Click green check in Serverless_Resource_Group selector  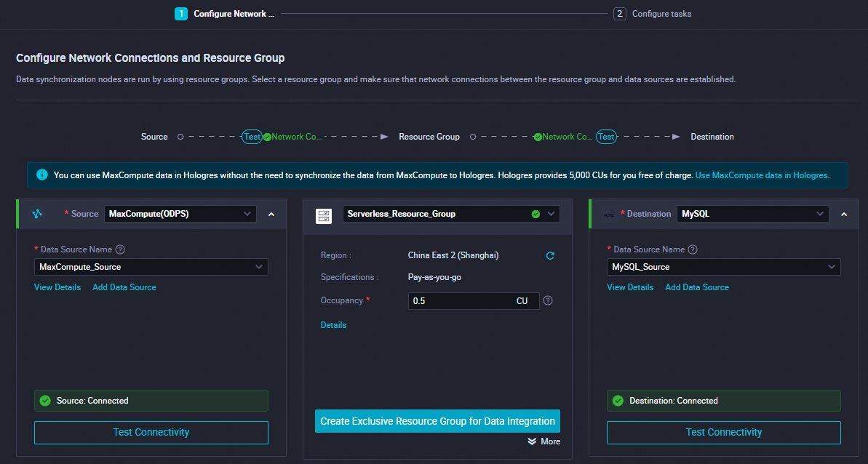click(x=535, y=214)
